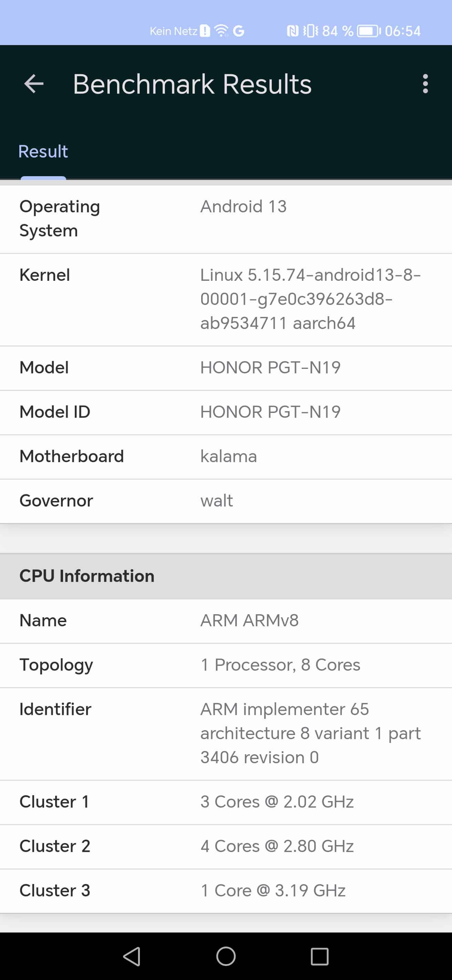The image size is (452, 980).
Task: Select the Kernel version row
Action: tap(226, 299)
